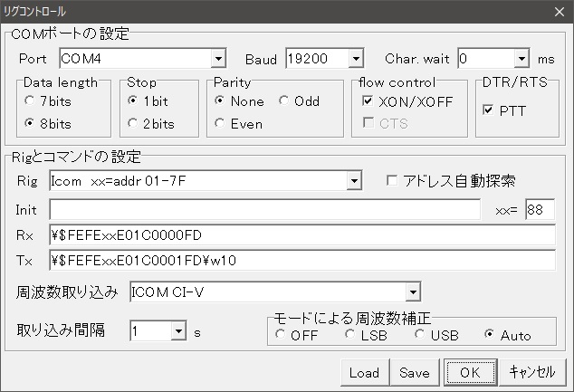Enable アドレス自動探索 checkbox
Screen dimensions: 574x392
392,180
